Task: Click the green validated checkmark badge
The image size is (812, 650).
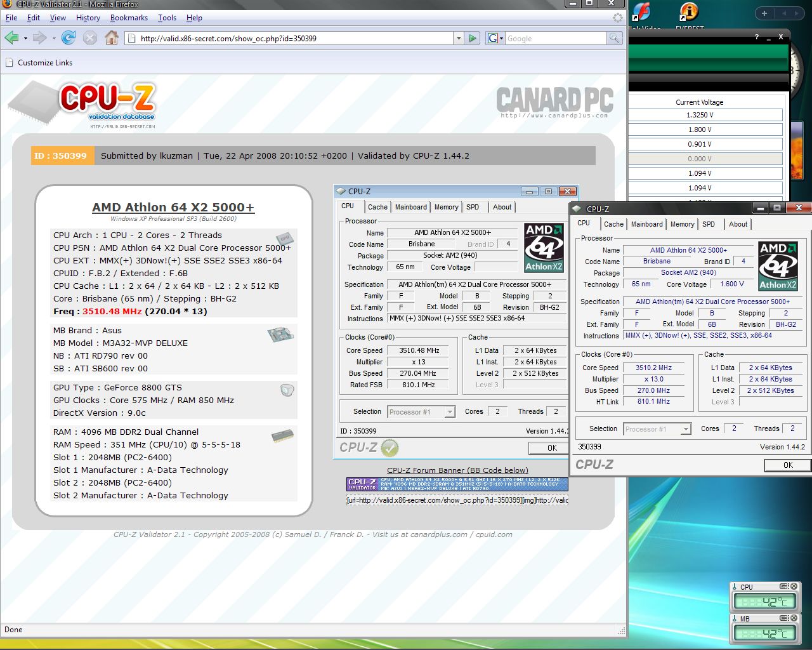Action: tap(390, 448)
